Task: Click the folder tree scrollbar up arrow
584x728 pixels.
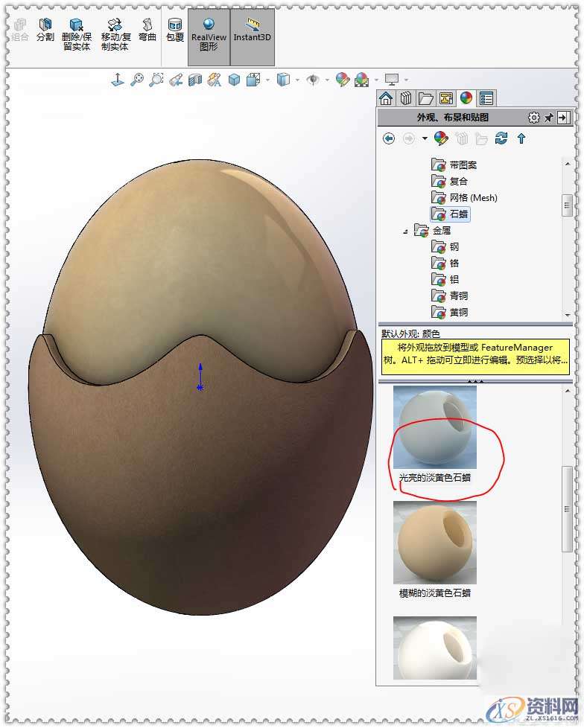Action: 568,164
